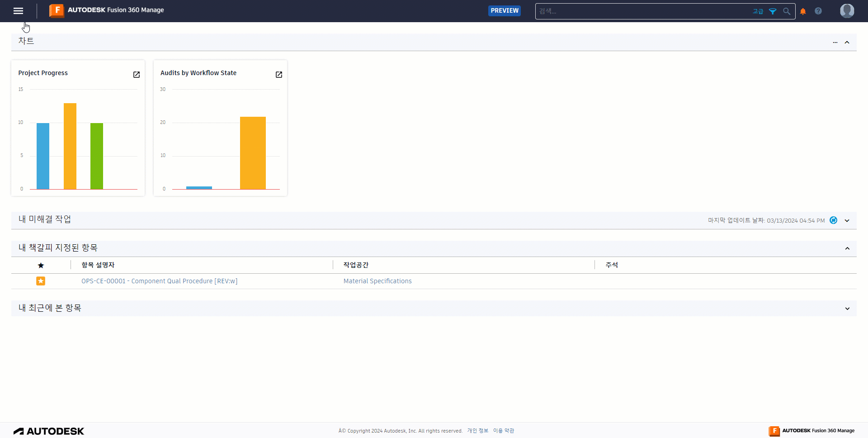Toggle bookmark star for OPS-CE-00001
868x438 pixels.
tap(41, 281)
